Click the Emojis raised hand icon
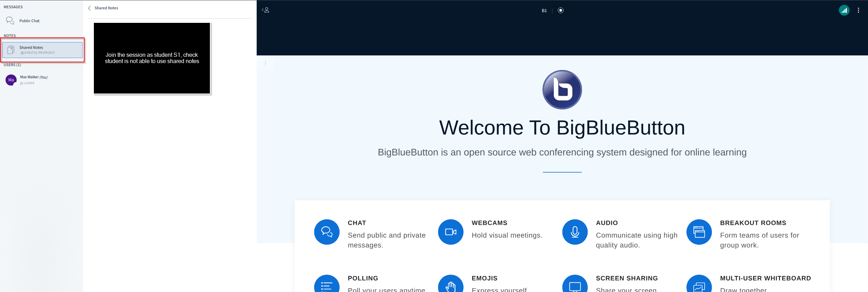The width and height of the screenshot is (868, 292). [451, 284]
